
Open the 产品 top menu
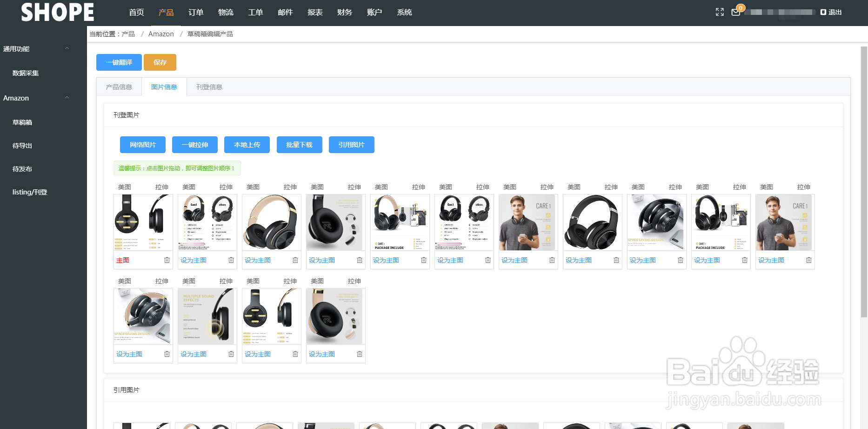pyautogui.click(x=166, y=13)
